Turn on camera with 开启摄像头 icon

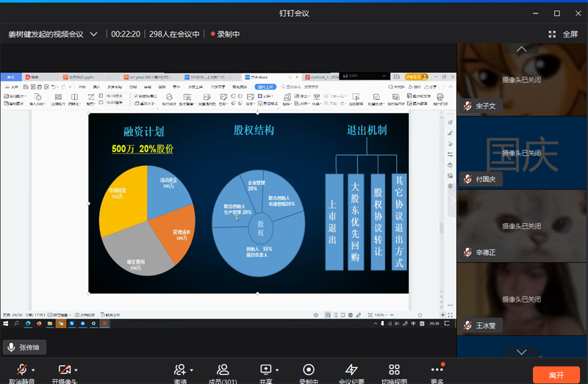pyautogui.click(x=64, y=369)
